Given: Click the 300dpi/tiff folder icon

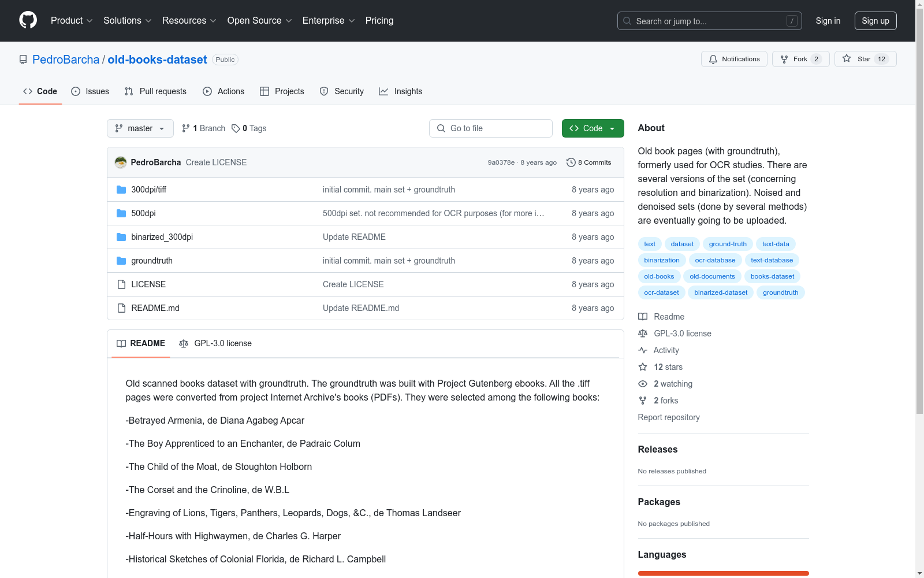Looking at the screenshot, I should [x=121, y=190].
